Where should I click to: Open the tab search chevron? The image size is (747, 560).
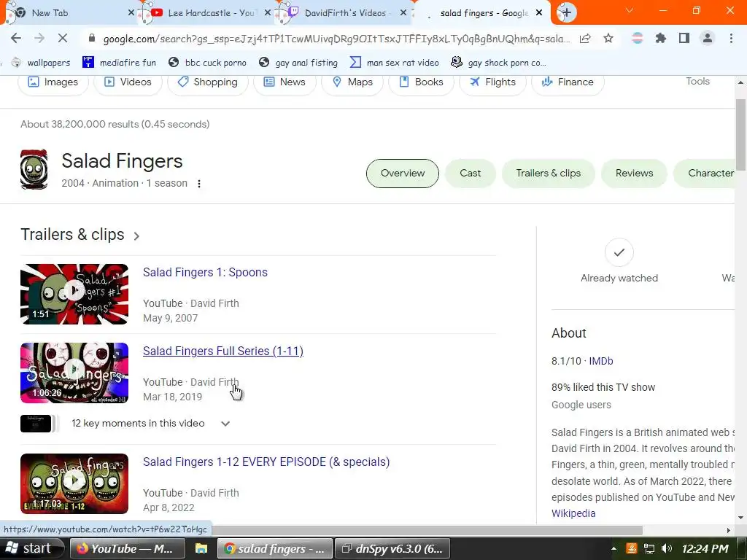click(630, 10)
